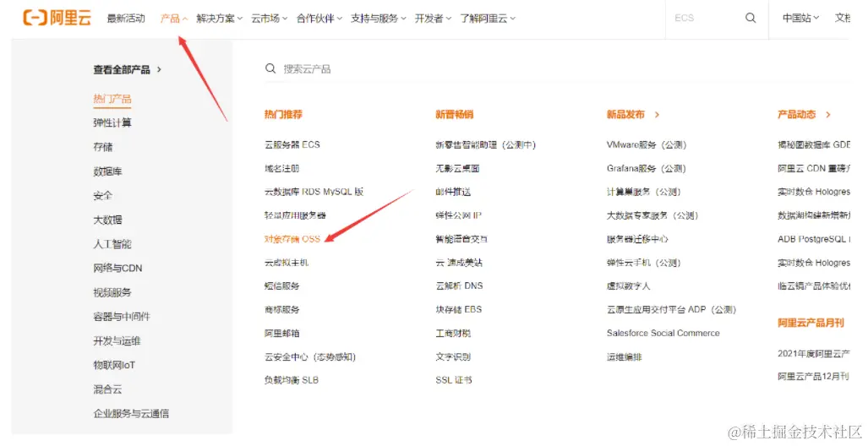
Task: Open SSL 证书 link
Action: point(453,381)
